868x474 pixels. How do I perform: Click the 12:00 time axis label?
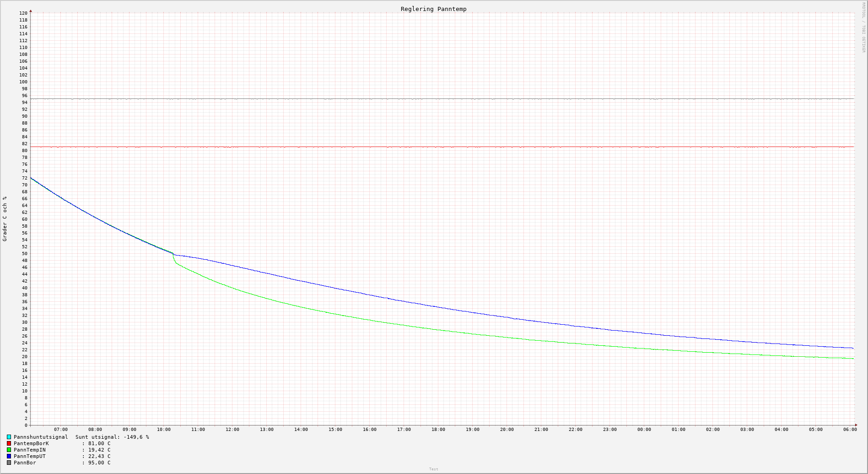(x=232, y=430)
